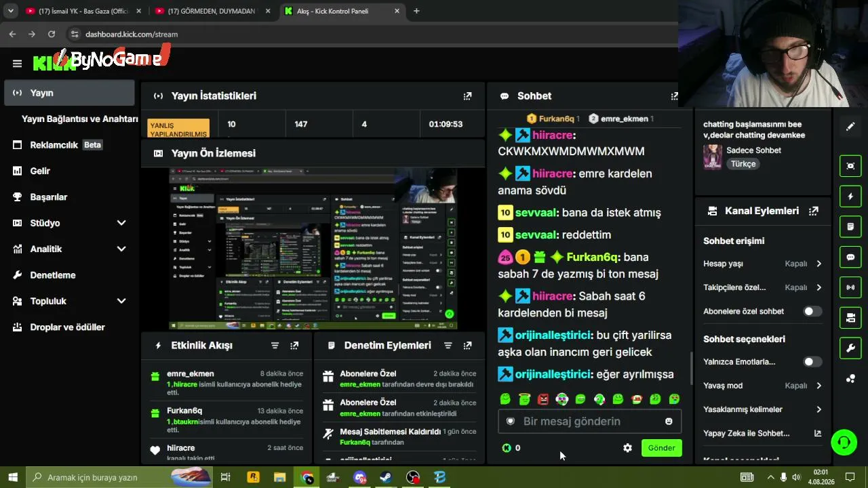The width and height of the screenshot is (868, 488).
Task: Open Hesap yaşı setting chevron
Action: (818, 264)
